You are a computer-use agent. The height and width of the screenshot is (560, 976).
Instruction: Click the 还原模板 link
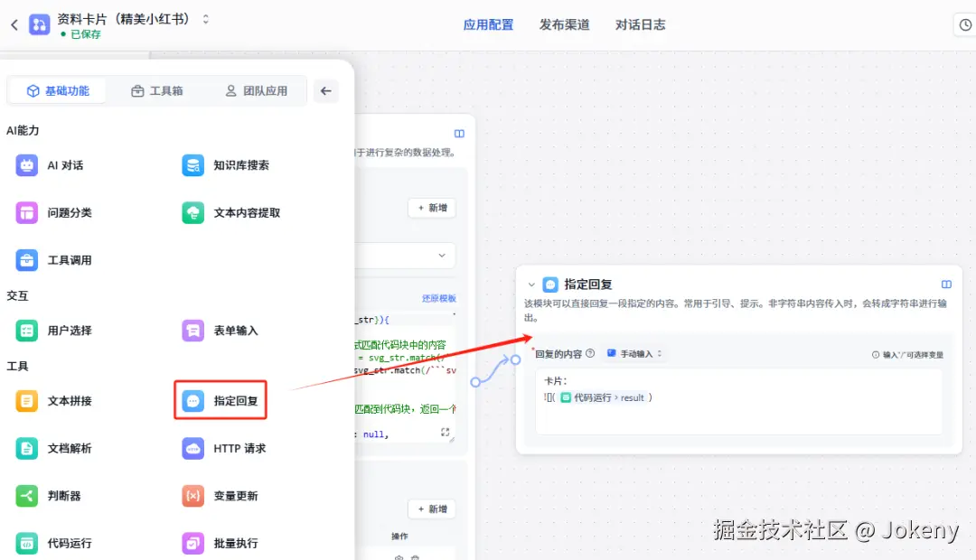[439, 299]
